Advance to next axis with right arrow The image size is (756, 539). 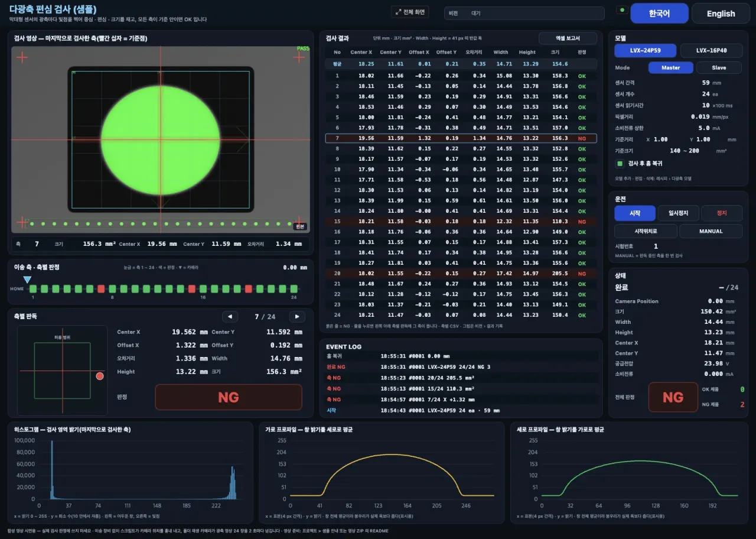coord(297,316)
